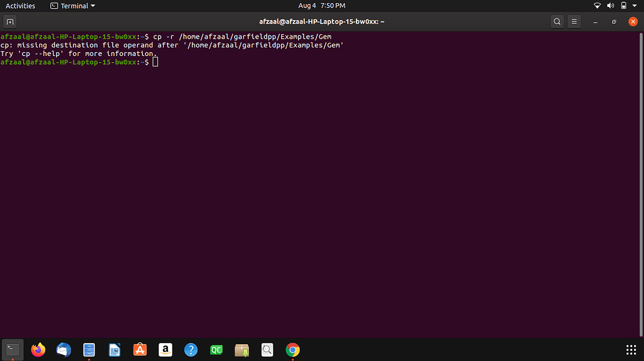Image resolution: width=644 pixels, height=361 pixels.
Task: Open the terminal hamburger menu
Action: [574, 22]
